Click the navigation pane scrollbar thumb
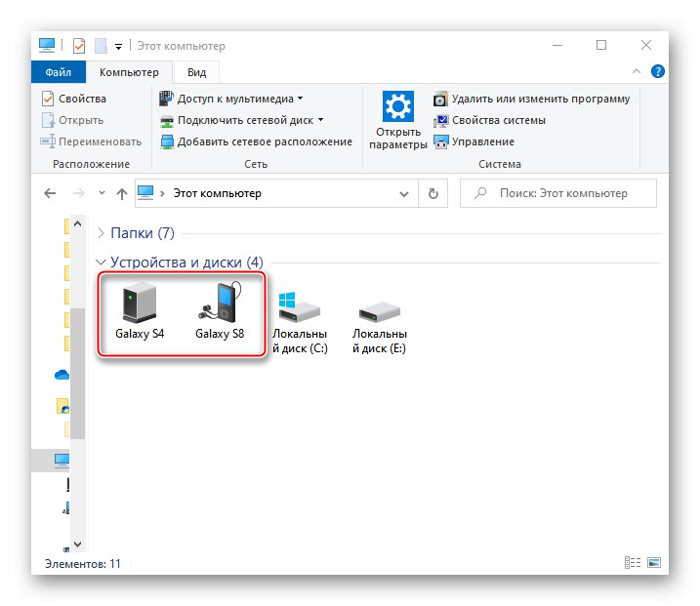 pyautogui.click(x=78, y=374)
